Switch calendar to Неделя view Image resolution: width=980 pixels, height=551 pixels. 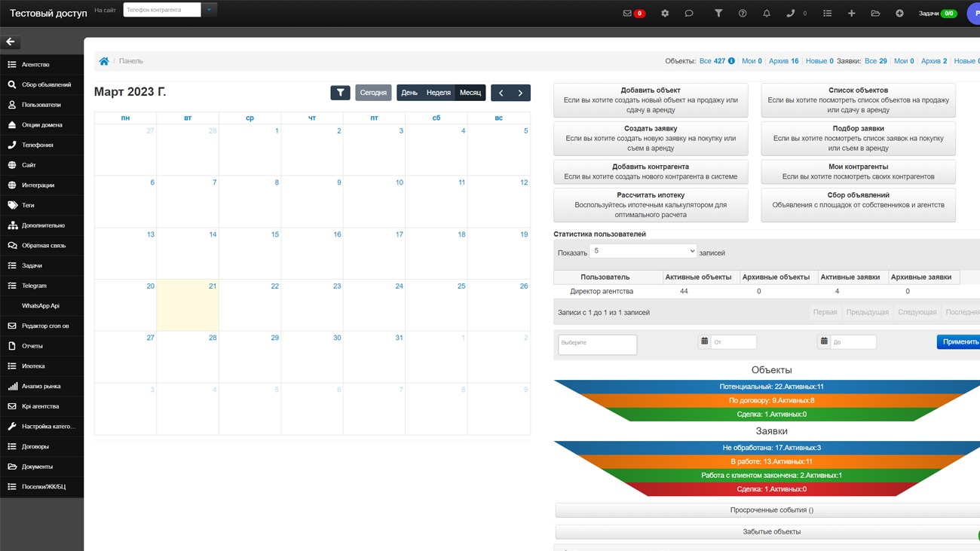click(438, 93)
